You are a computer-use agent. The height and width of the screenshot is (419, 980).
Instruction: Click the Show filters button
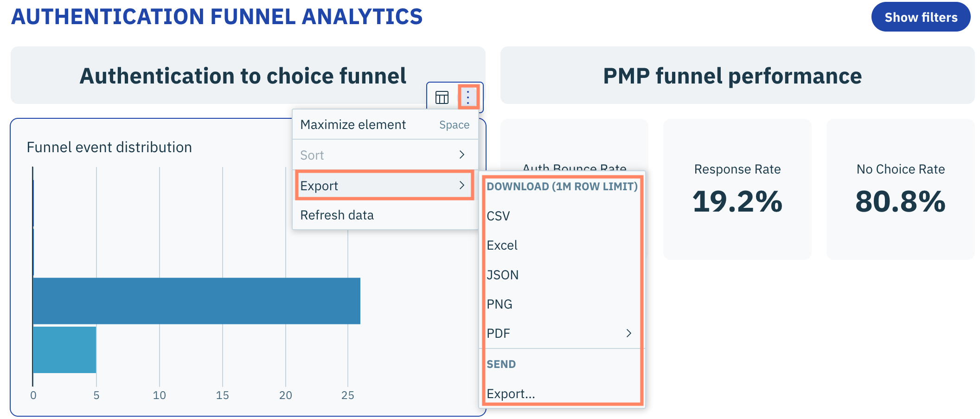click(920, 17)
